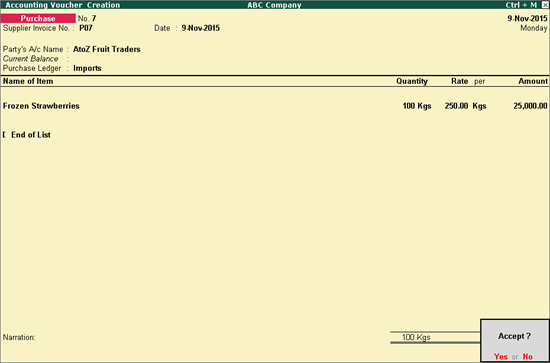Click into the Narration field
The height and width of the screenshot is (363, 550).
pyautogui.click(x=195, y=337)
